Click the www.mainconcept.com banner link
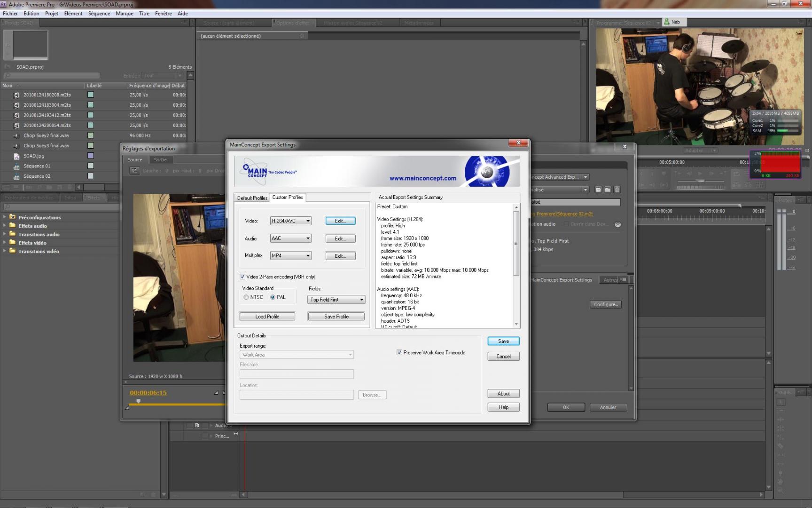The image size is (812, 508). pyautogui.click(x=422, y=178)
